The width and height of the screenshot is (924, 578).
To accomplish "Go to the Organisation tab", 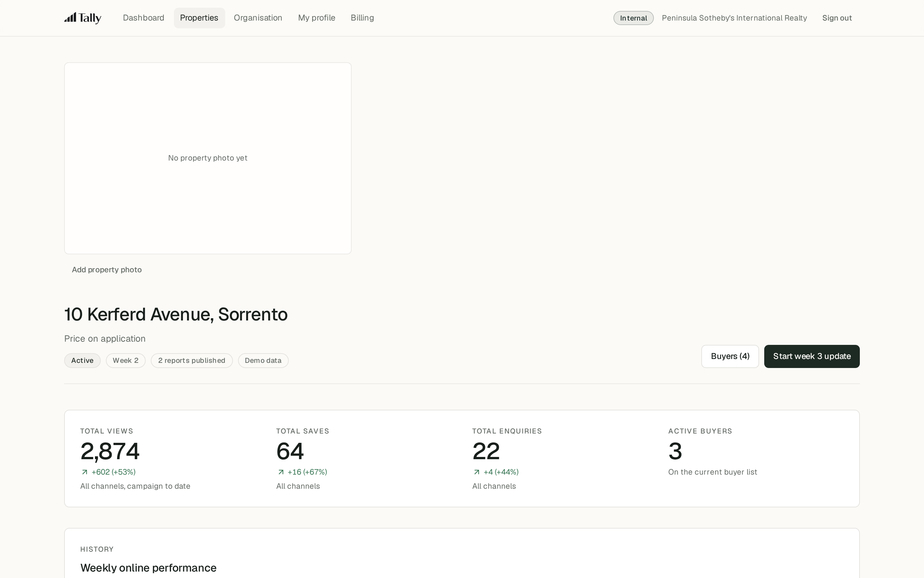I will (x=258, y=18).
